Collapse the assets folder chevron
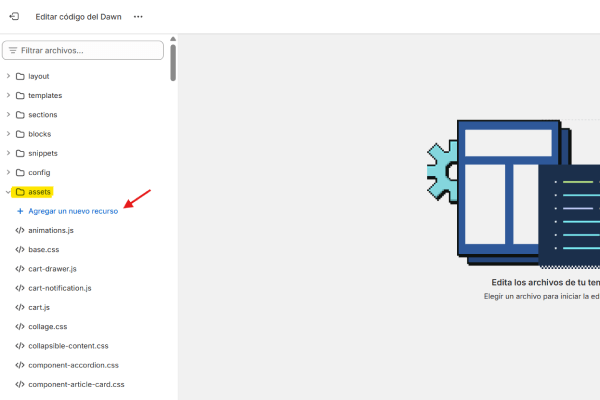Screen dimensions: 600x400 tap(8, 192)
